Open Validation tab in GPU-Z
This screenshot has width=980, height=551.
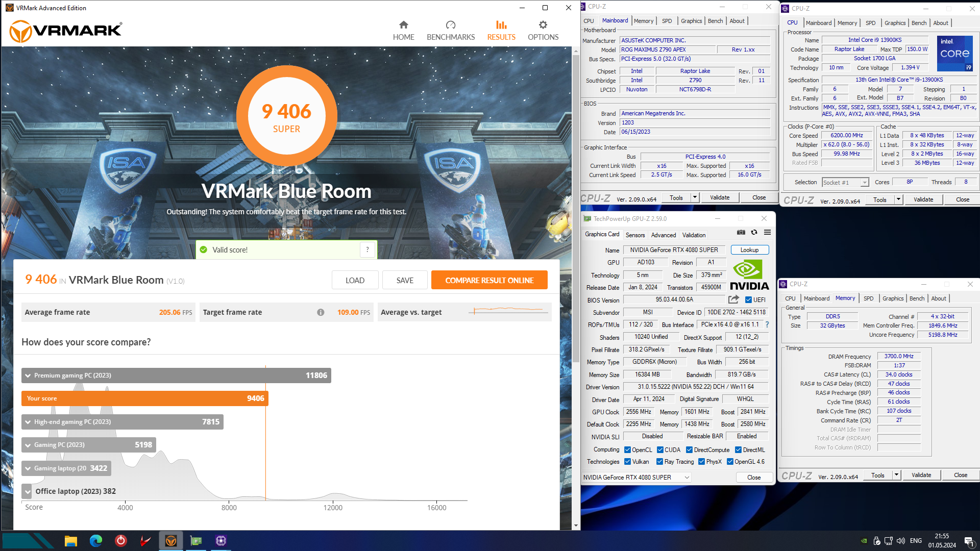[694, 235]
